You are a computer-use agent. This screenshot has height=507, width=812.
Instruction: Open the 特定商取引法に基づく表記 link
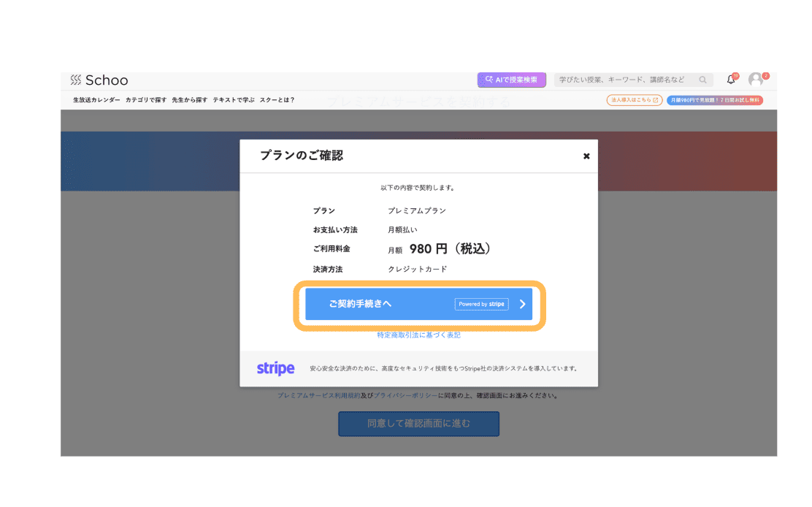[x=418, y=335]
